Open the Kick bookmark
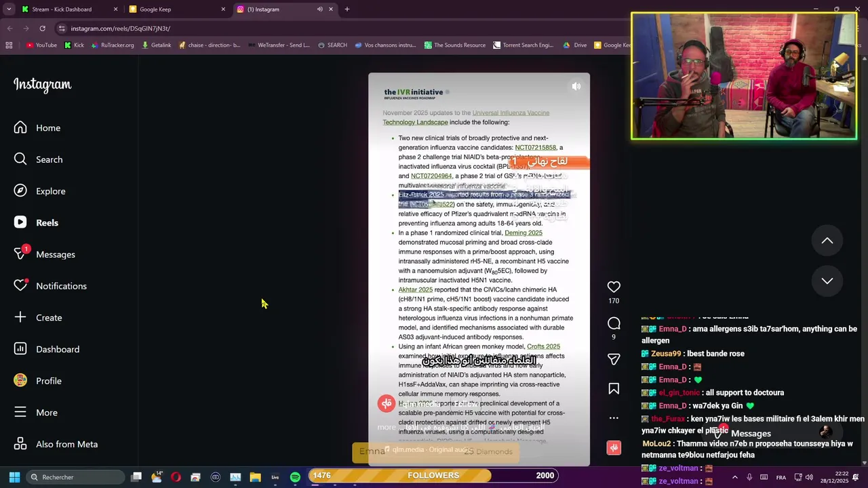The image size is (868, 488). click(x=74, y=45)
